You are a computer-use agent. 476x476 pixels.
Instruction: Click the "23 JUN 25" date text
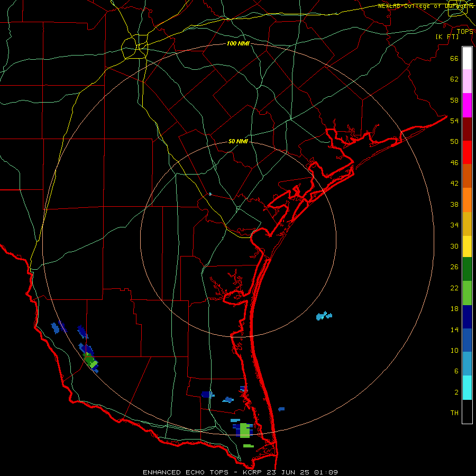click(288, 472)
